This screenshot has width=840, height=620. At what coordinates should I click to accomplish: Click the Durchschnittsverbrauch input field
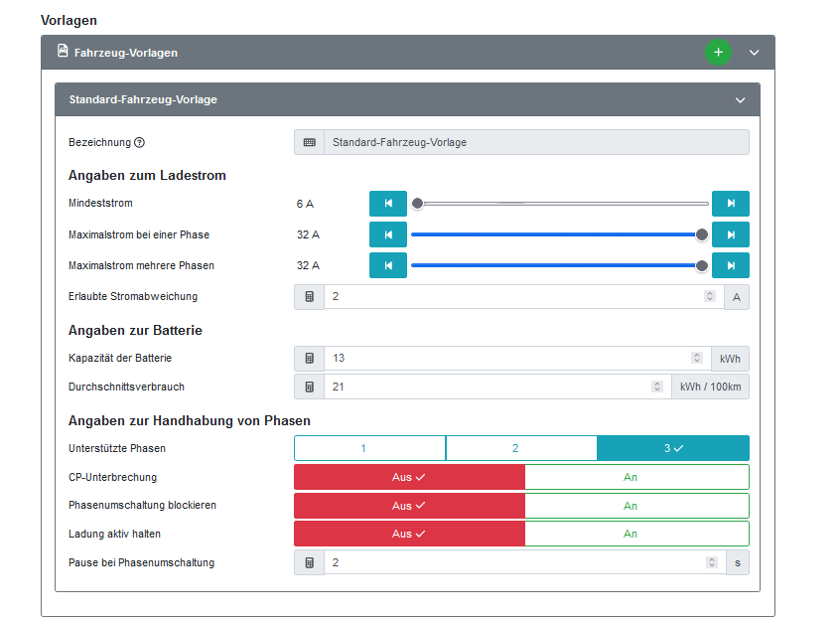(487, 387)
